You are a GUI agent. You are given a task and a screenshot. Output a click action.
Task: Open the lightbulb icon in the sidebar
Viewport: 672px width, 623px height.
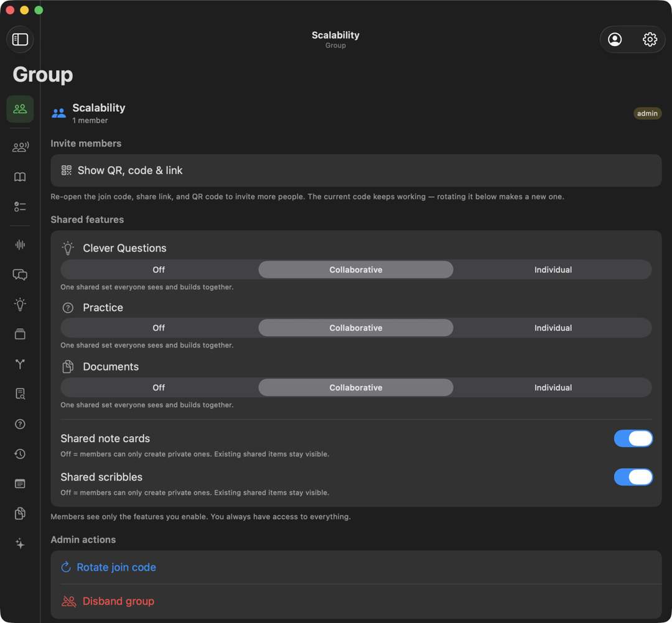click(20, 305)
